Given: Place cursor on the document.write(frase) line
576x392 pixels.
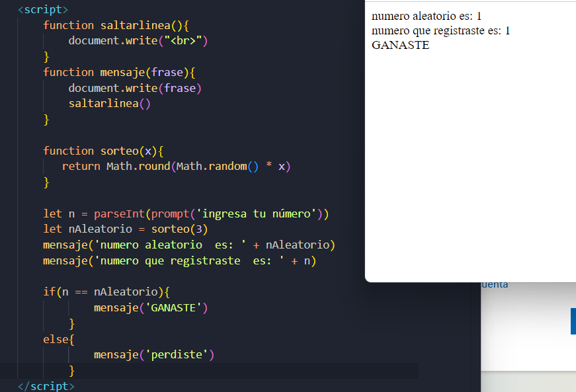Looking at the screenshot, I should point(135,88).
